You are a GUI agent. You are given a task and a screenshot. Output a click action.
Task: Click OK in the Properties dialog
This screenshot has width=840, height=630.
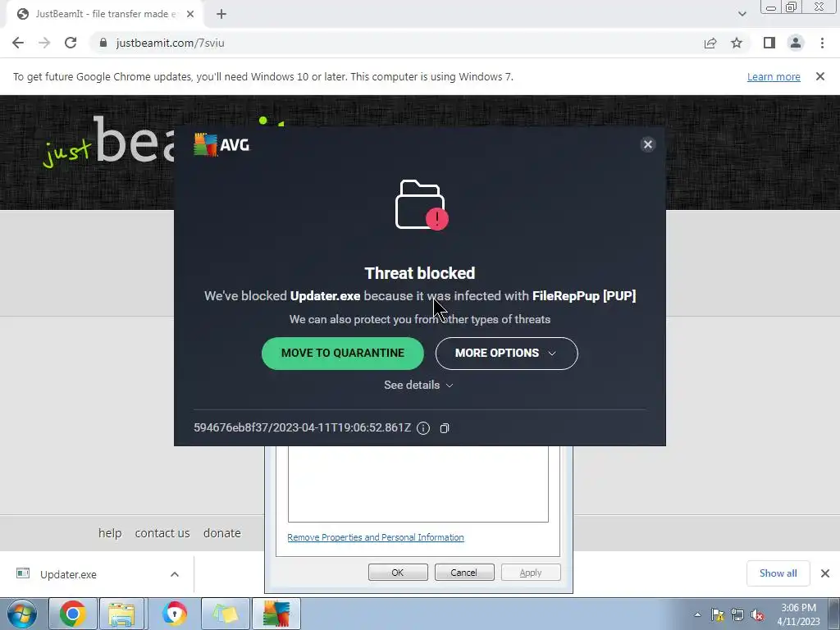[x=398, y=572]
